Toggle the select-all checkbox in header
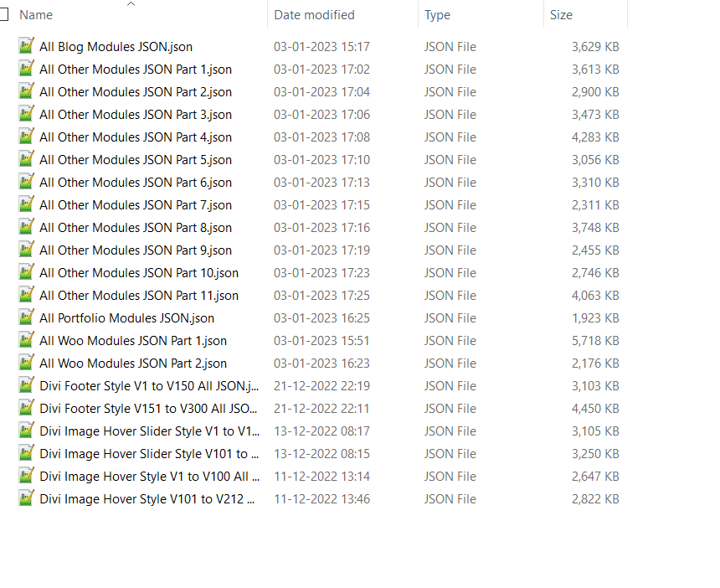Viewport: 720px width, 588px height. 4,14
